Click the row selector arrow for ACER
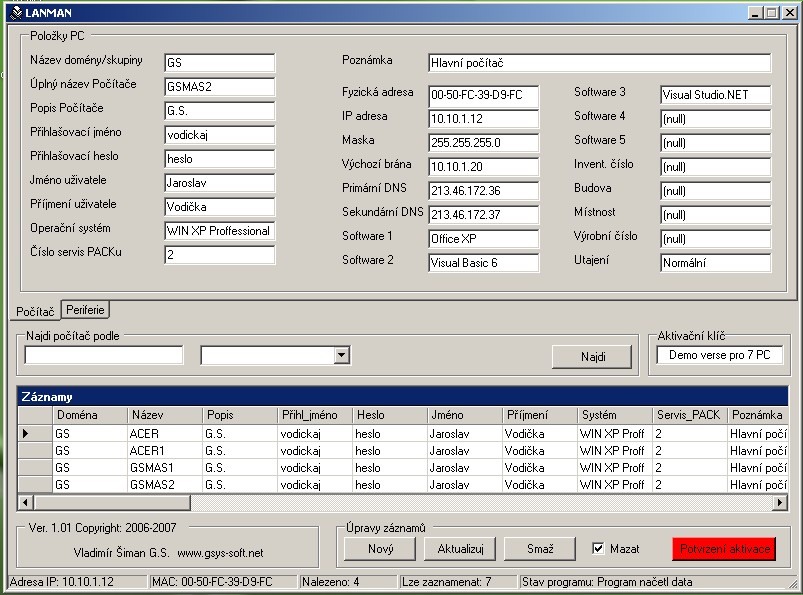 [x=26, y=434]
